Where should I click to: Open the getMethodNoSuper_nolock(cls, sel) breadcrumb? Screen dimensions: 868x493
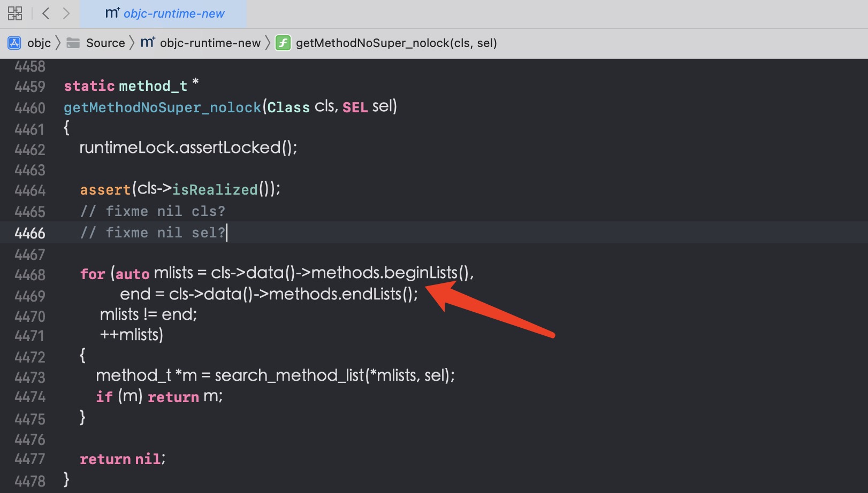[397, 43]
